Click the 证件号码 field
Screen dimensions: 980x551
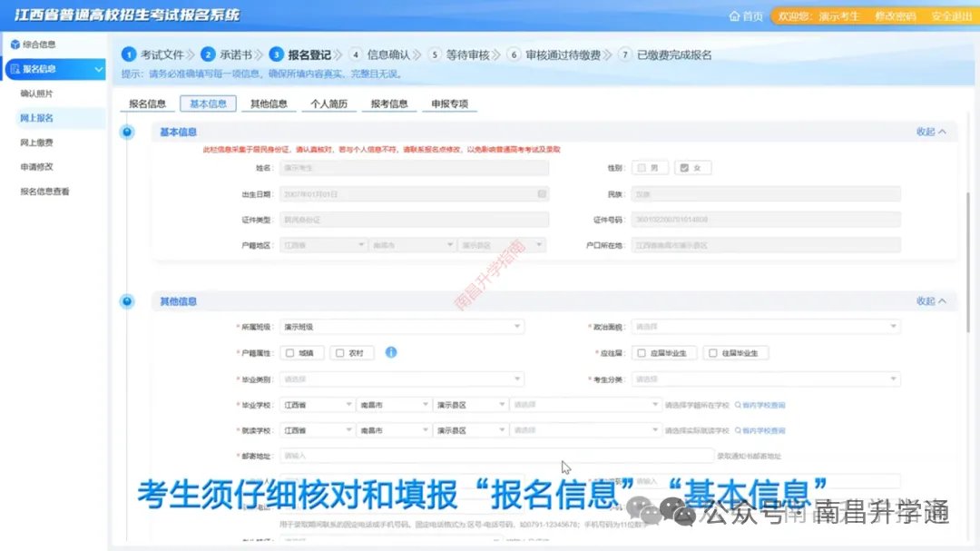point(766,220)
